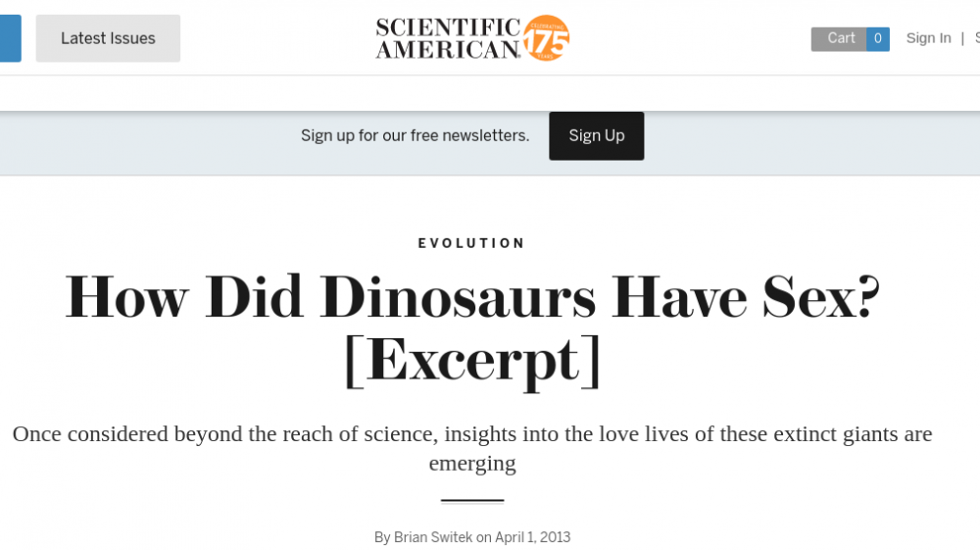Click the Scientific American logo
Viewport: 980px width, 550px height.
tap(448, 38)
